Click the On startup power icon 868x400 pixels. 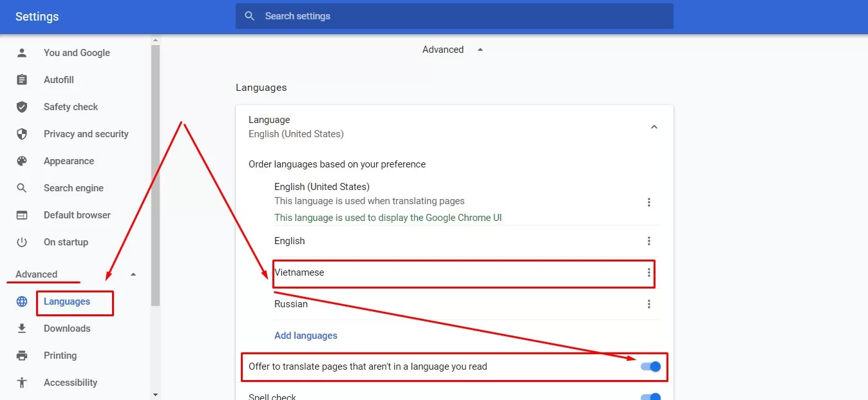(22, 242)
